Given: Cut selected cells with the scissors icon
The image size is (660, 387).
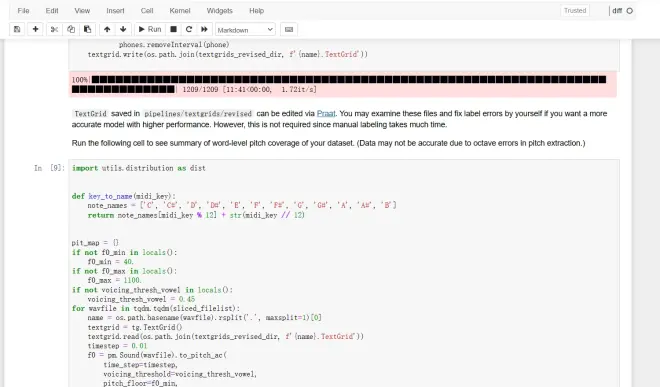Looking at the screenshot, I should [x=54, y=29].
